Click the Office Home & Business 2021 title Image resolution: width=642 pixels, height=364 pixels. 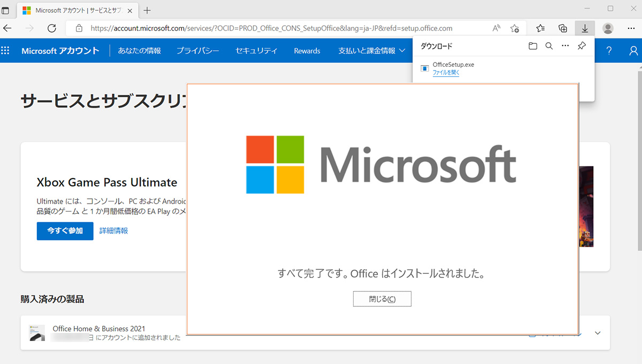(99, 329)
